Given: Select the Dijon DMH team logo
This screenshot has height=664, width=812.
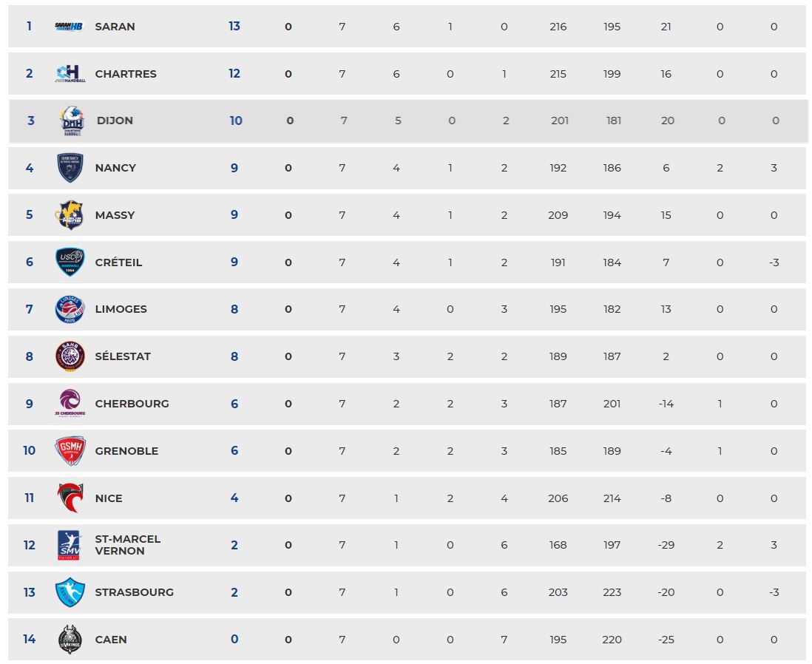Looking at the screenshot, I should tap(72, 121).
